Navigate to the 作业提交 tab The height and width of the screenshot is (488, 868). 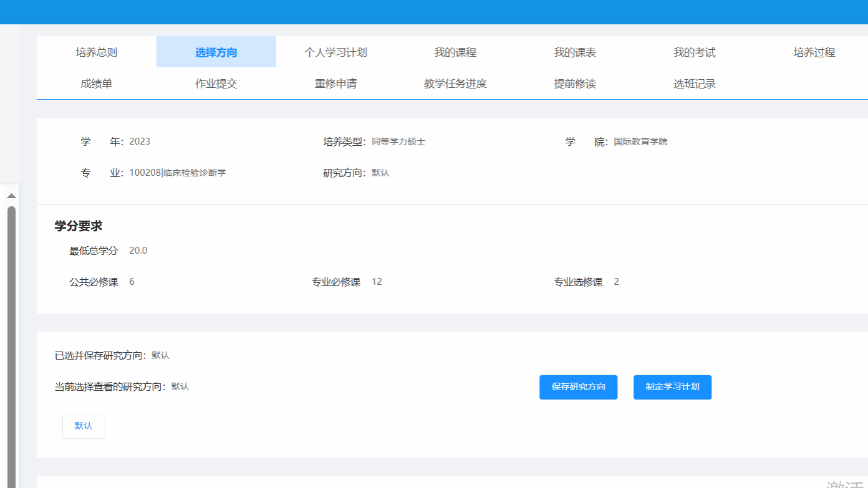coord(216,84)
